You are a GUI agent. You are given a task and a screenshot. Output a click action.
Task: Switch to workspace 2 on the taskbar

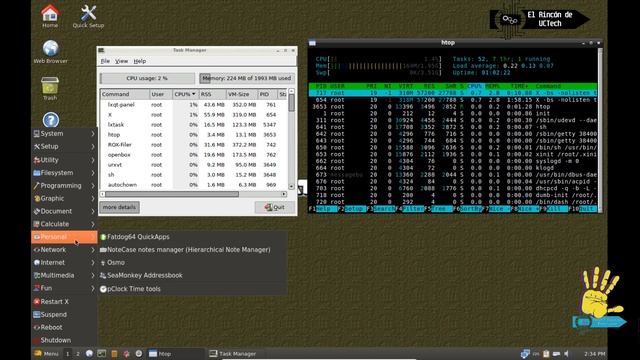[x=78, y=353]
